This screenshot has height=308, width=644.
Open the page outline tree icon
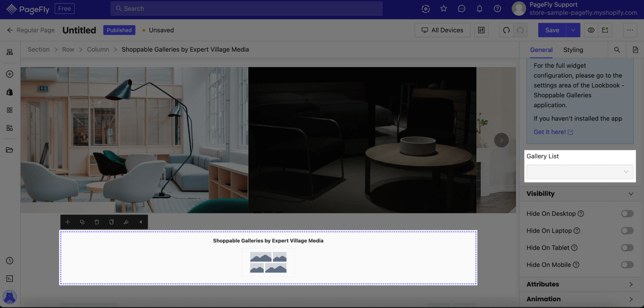pyautogui.click(x=10, y=52)
